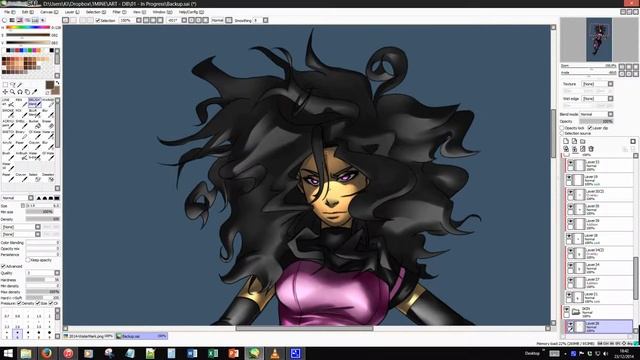
Task: Show the color wheel panel
Action: 4,20
